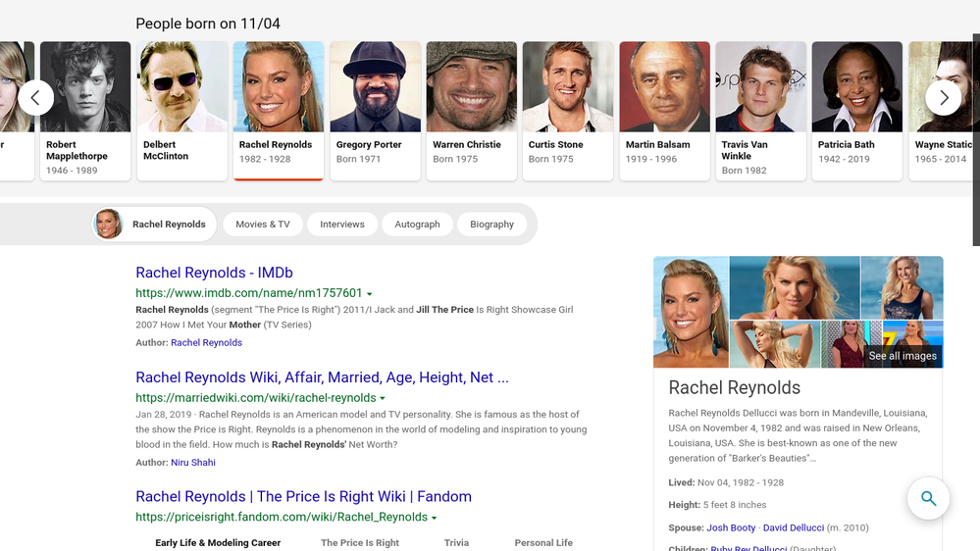Select the Rachel Reynolds filter chip
This screenshot has width=980, height=551.
(x=154, y=225)
